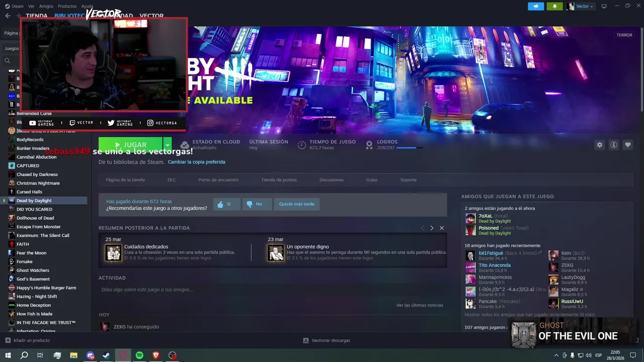Switch to the TIENDA section
The width and height of the screenshot is (644, 362).
point(37,16)
